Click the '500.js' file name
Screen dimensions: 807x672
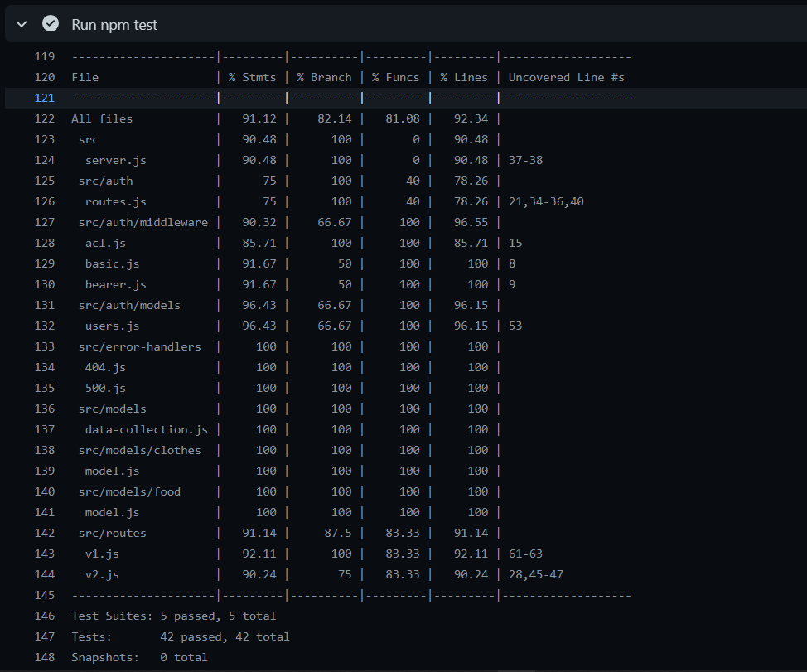click(x=105, y=388)
